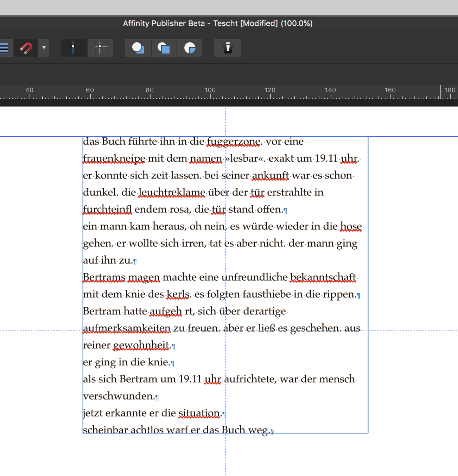
Task: Click the underlined word 'bekanntschaft'
Action: pyautogui.click(x=323, y=277)
